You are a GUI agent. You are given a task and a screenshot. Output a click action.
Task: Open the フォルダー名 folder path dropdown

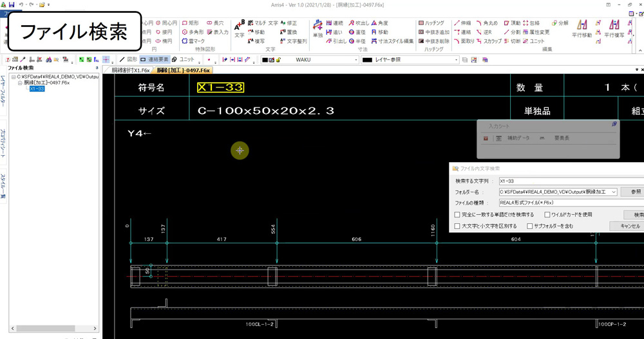[x=614, y=192]
